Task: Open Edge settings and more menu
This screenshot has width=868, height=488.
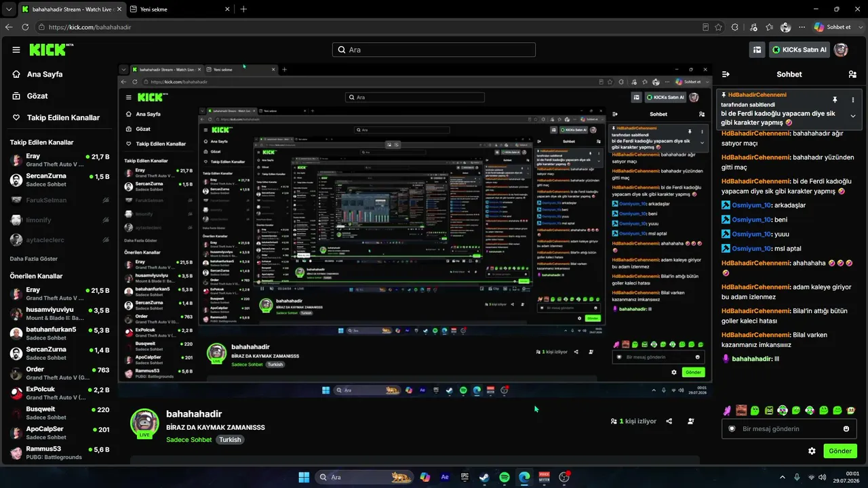Action: (802, 27)
